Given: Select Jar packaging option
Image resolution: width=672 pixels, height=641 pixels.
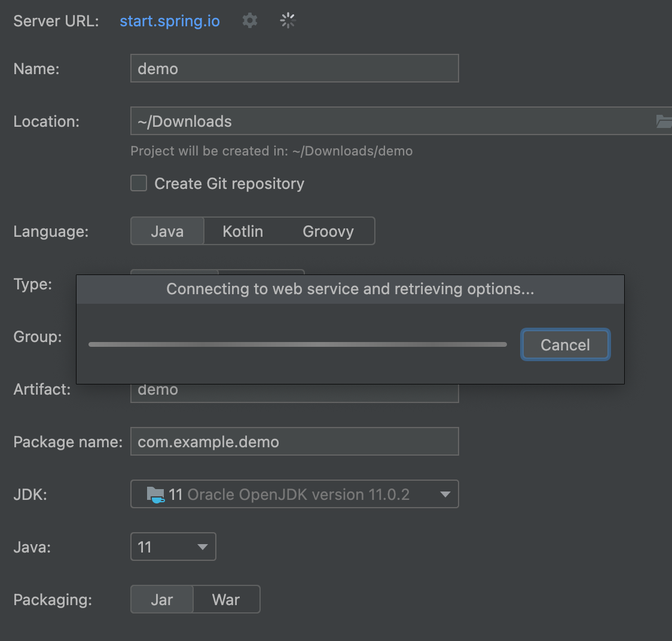Looking at the screenshot, I should (x=162, y=600).
